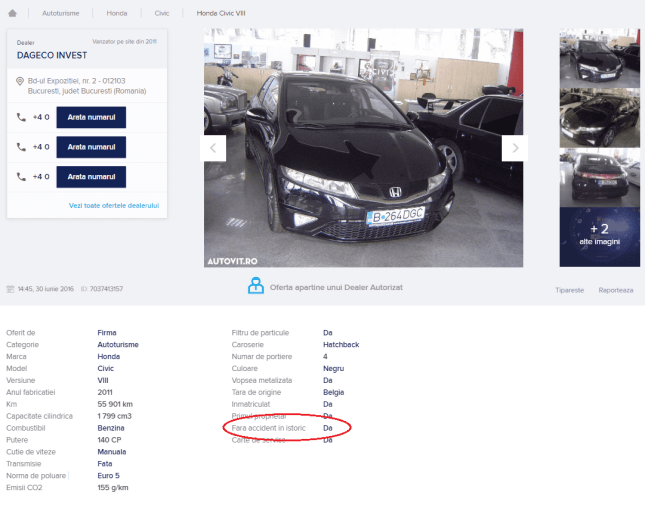Image resolution: width=645 pixels, height=508 pixels.
Task: Click the Honda value in Marca row
Action: click(x=109, y=357)
